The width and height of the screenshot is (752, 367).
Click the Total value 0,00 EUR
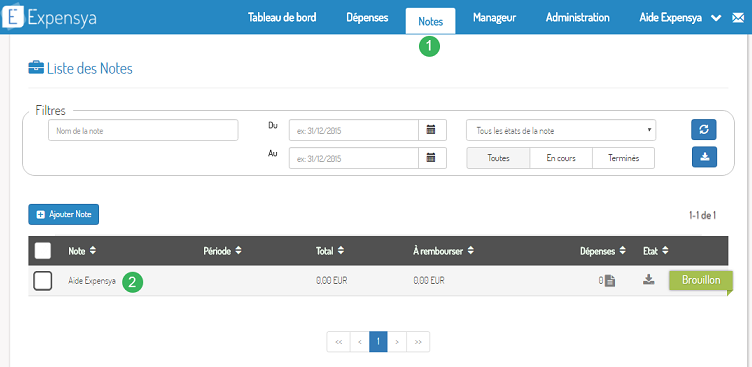pos(331,281)
